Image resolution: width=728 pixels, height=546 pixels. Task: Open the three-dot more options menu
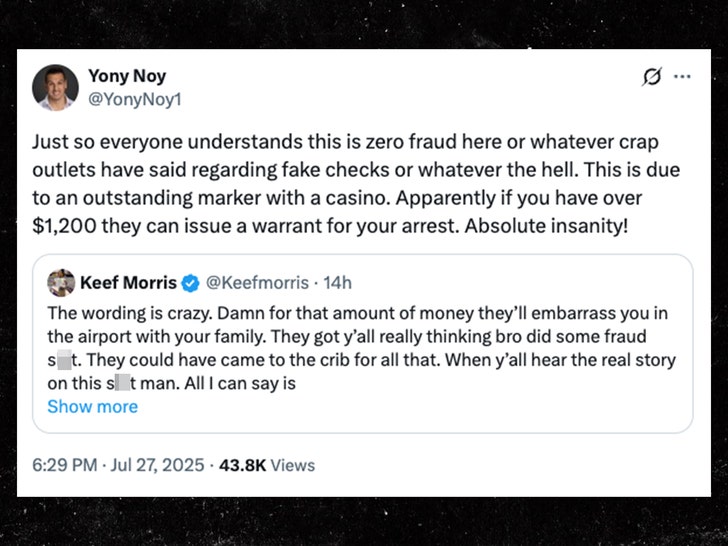coord(682,77)
